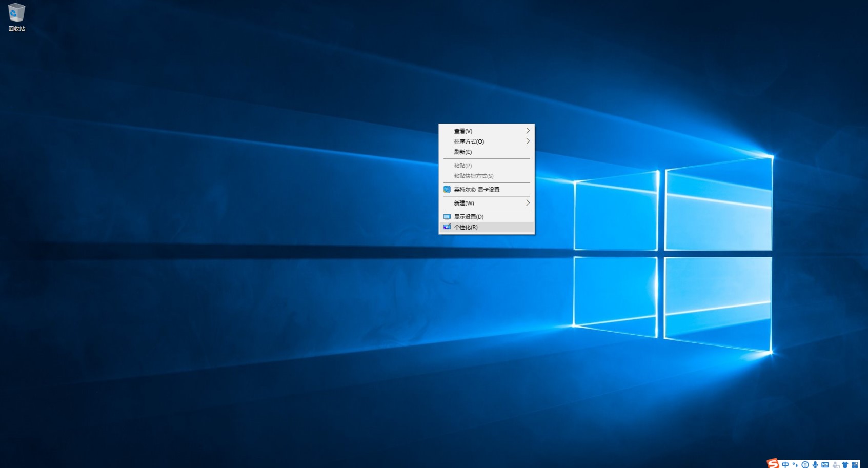
Task: Open the 查看(V) menu entry
Action: [487, 131]
